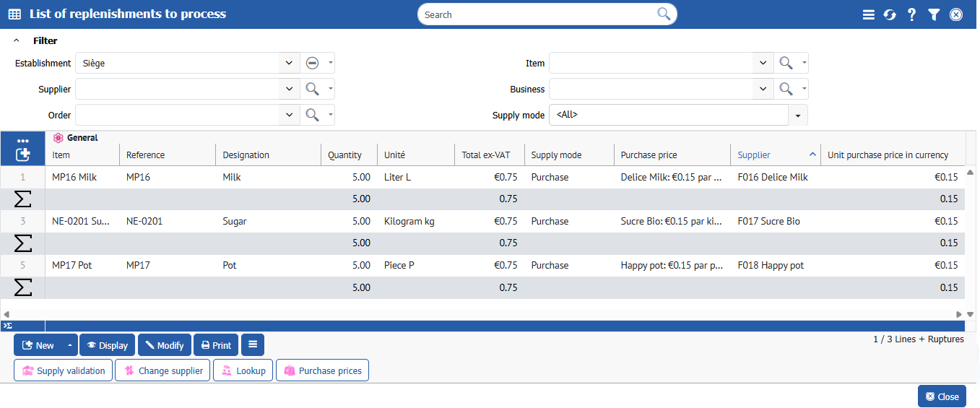The height and width of the screenshot is (408, 980).
Task: Click the help question mark icon
Action: coord(912,14)
